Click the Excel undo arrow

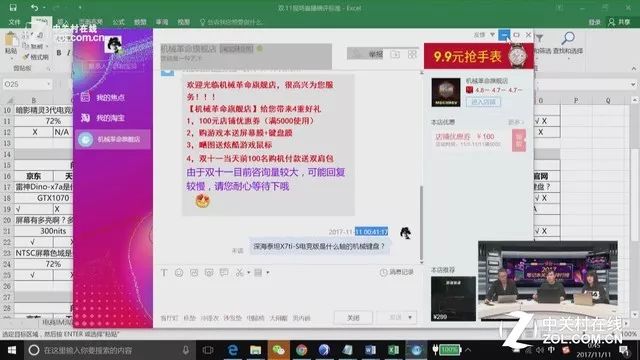coord(34,7)
